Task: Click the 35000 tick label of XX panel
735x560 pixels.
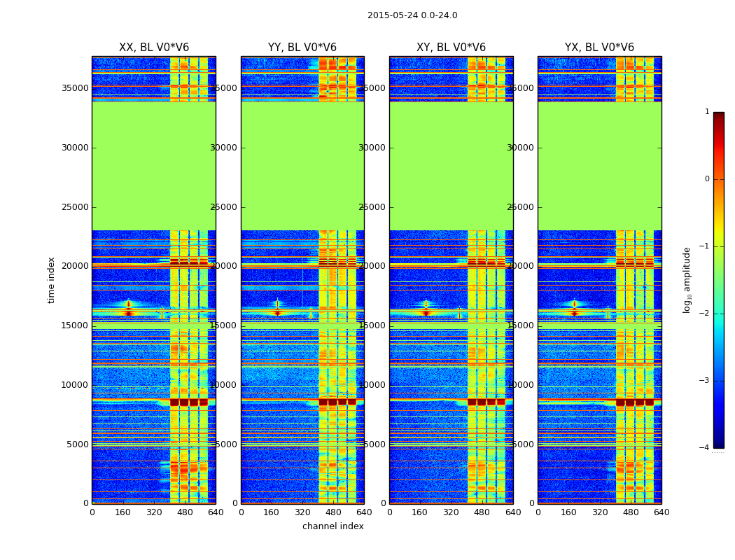Action: pyautogui.click(x=75, y=88)
